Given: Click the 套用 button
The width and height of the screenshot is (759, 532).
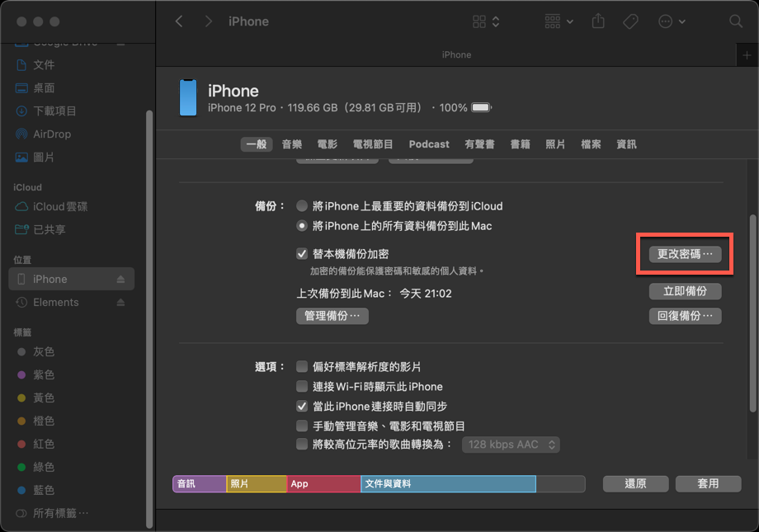Looking at the screenshot, I should pyautogui.click(x=708, y=483).
